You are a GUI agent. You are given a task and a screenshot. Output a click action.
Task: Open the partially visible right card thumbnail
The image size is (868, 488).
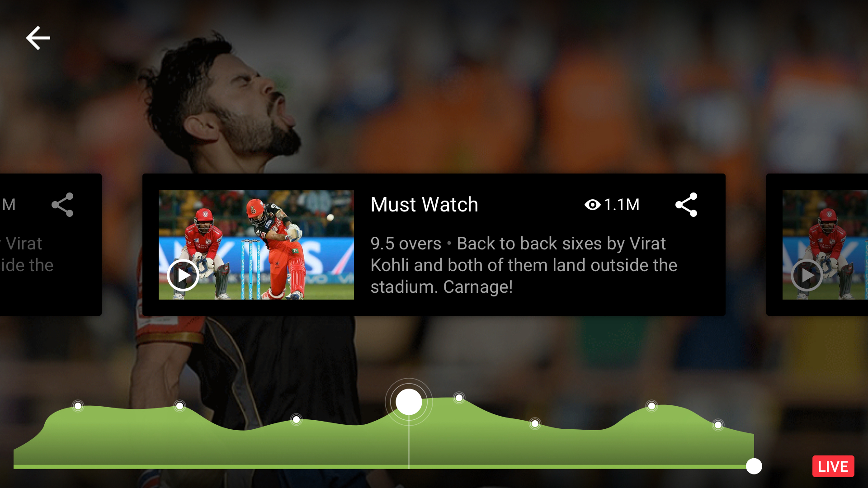(x=825, y=244)
